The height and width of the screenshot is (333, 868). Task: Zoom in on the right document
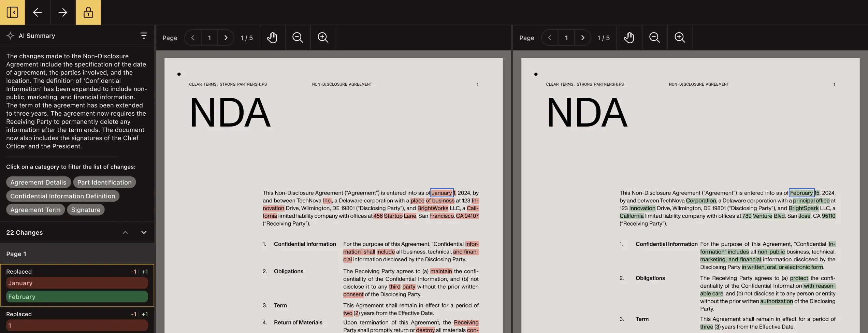pos(680,38)
